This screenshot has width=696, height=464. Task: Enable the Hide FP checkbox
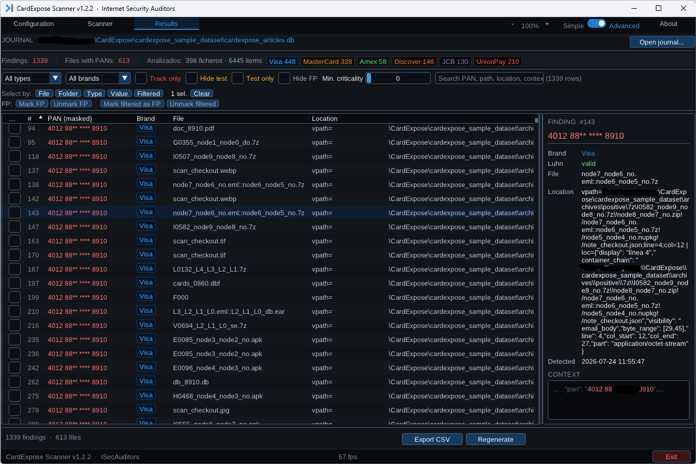(x=284, y=79)
